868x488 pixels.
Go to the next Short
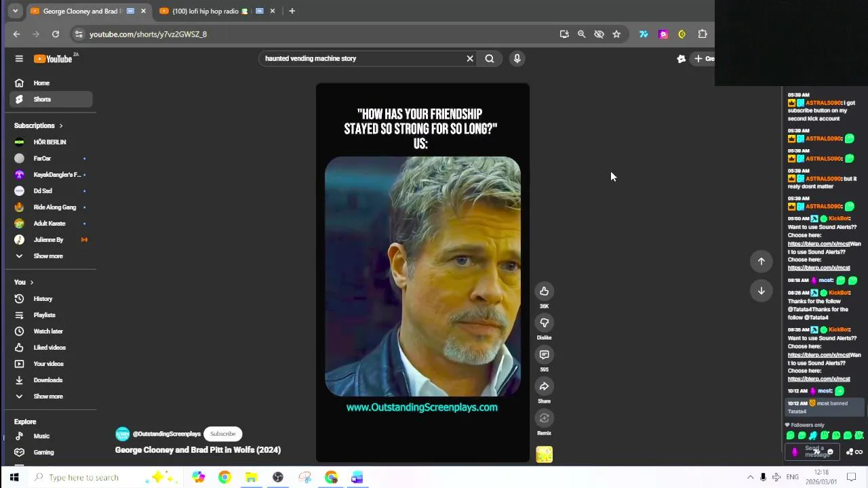click(761, 291)
